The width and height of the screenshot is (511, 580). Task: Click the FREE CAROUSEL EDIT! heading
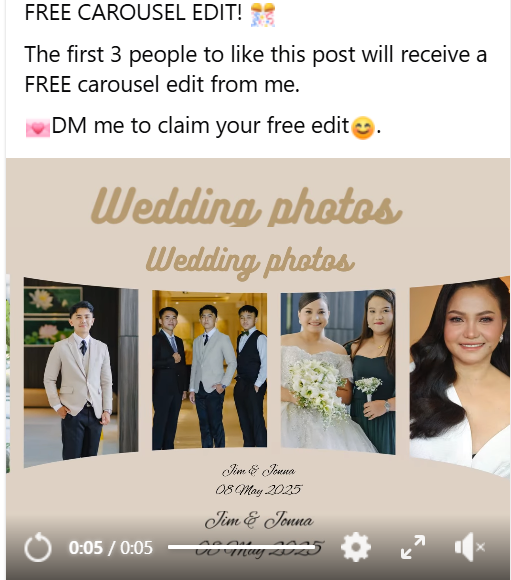click(133, 13)
